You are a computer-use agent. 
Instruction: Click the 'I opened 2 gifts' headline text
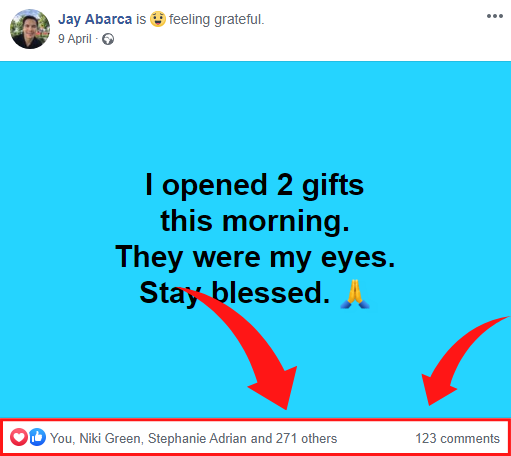255,185
